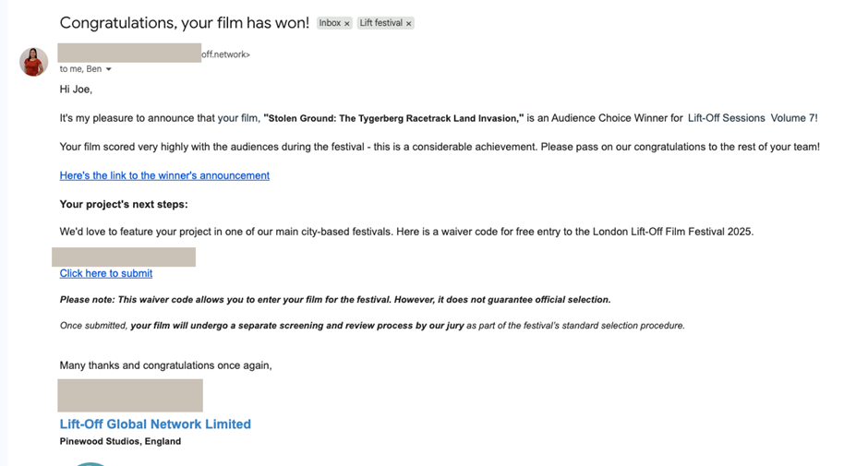
Task: Remove the Inbox label with its x
Action: coord(347,24)
